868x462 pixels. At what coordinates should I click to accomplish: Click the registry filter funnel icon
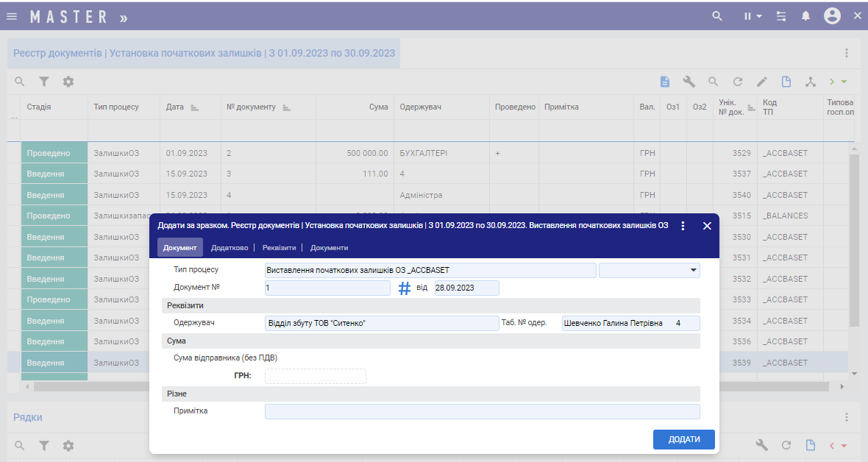tap(44, 82)
